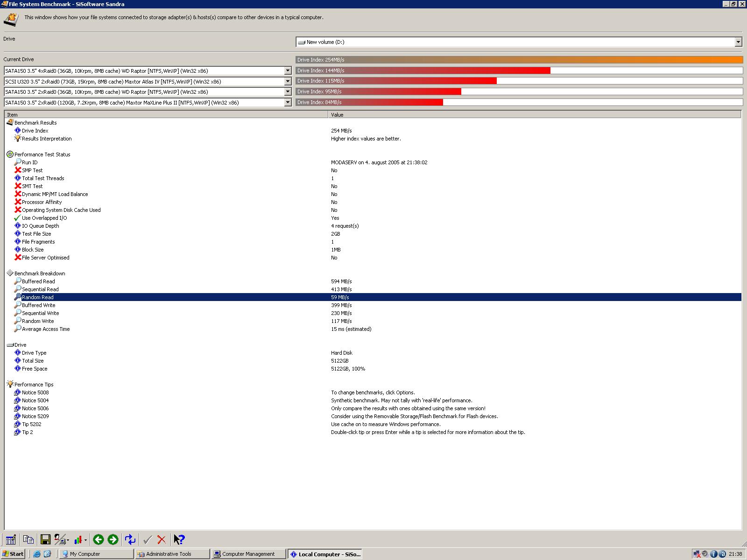Save results with the floppy disk icon
The height and width of the screenshot is (560, 747).
[45, 539]
